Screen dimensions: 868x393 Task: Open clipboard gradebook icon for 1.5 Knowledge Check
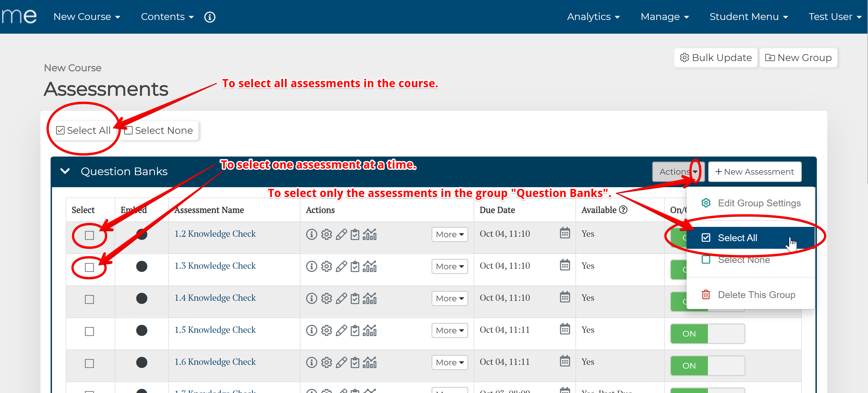[x=355, y=330]
